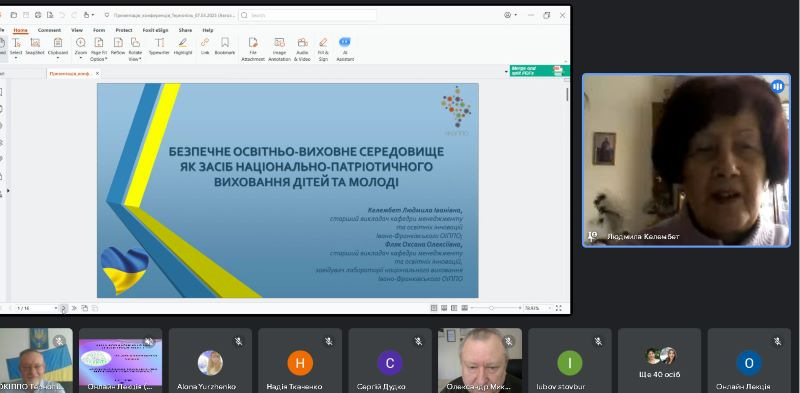Select Alona Yurzhenko participant tile
Image resolution: width=800 pixels, height=393 pixels.
coord(210,360)
